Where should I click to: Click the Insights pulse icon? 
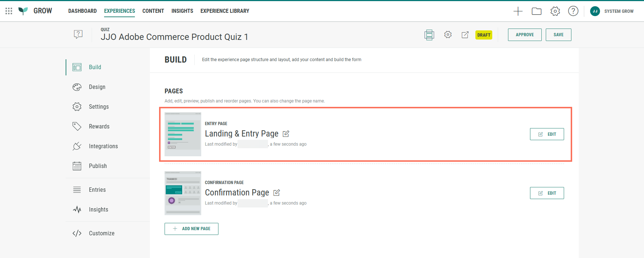[77, 210]
